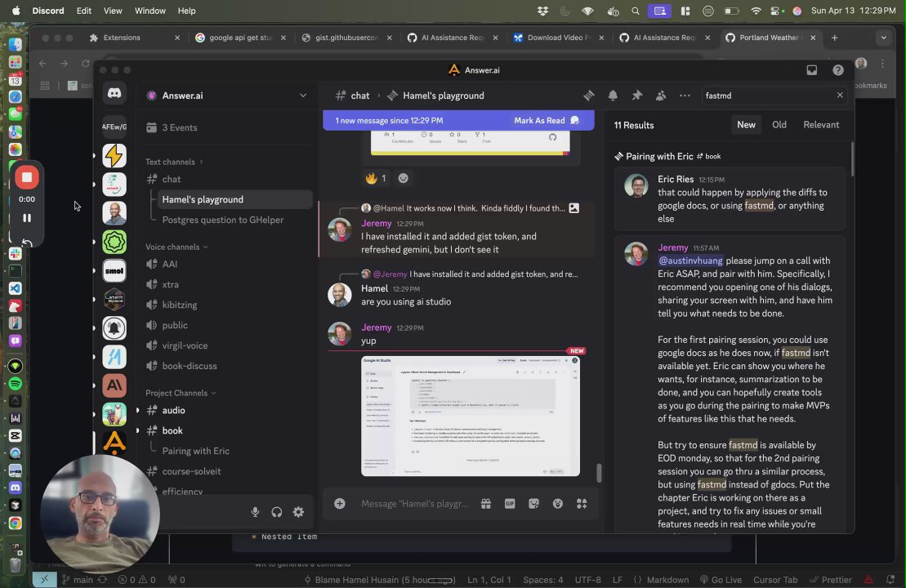This screenshot has width=906, height=588.
Task: Sort search results by Old
Action: (779, 125)
